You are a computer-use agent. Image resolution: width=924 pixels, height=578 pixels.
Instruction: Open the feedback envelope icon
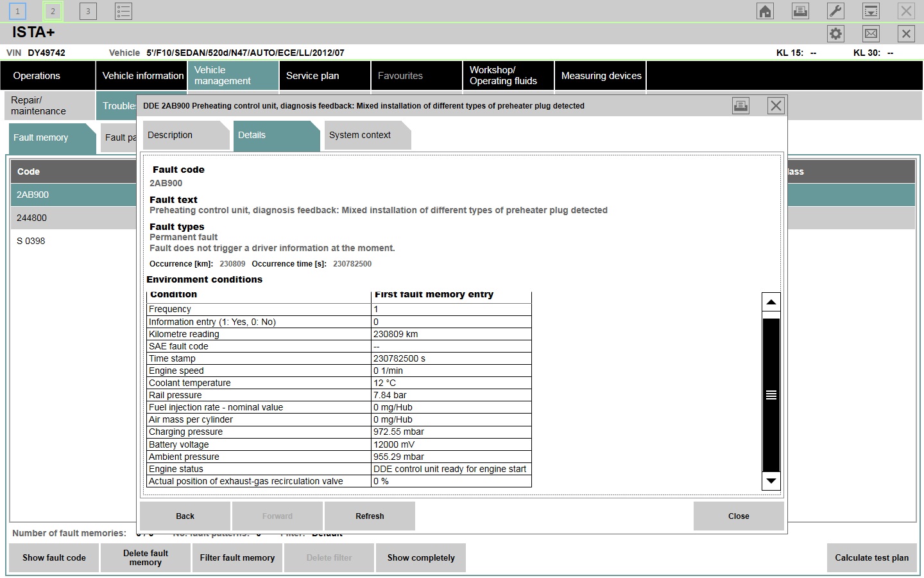click(x=871, y=34)
